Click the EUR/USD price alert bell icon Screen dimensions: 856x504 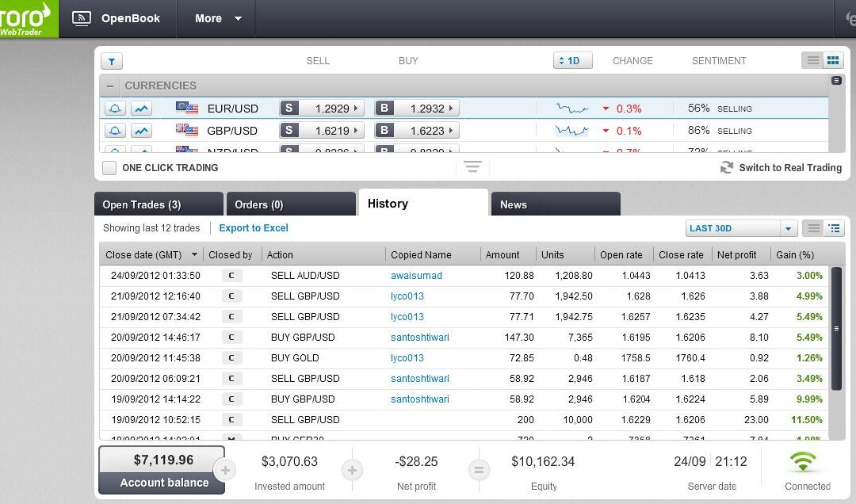tap(115, 109)
